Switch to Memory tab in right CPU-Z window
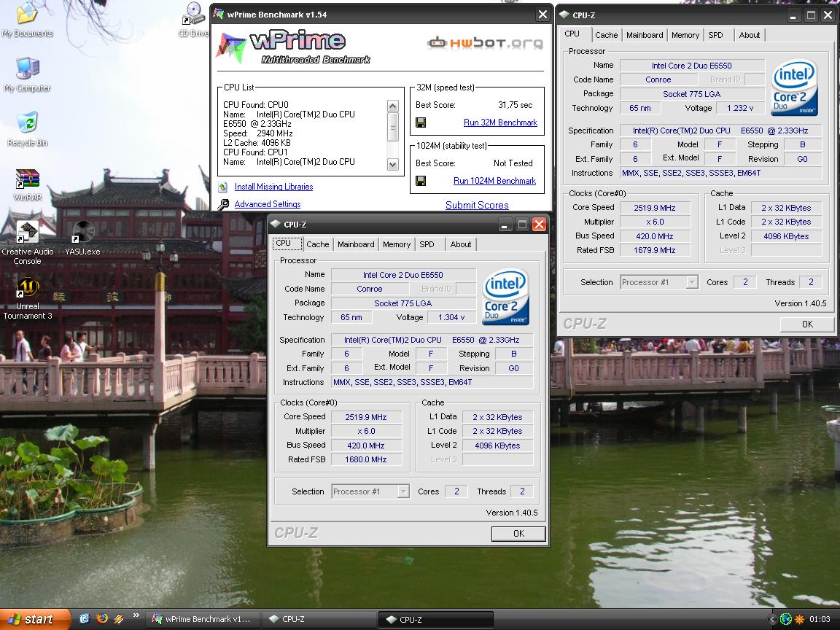 [685, 35]
